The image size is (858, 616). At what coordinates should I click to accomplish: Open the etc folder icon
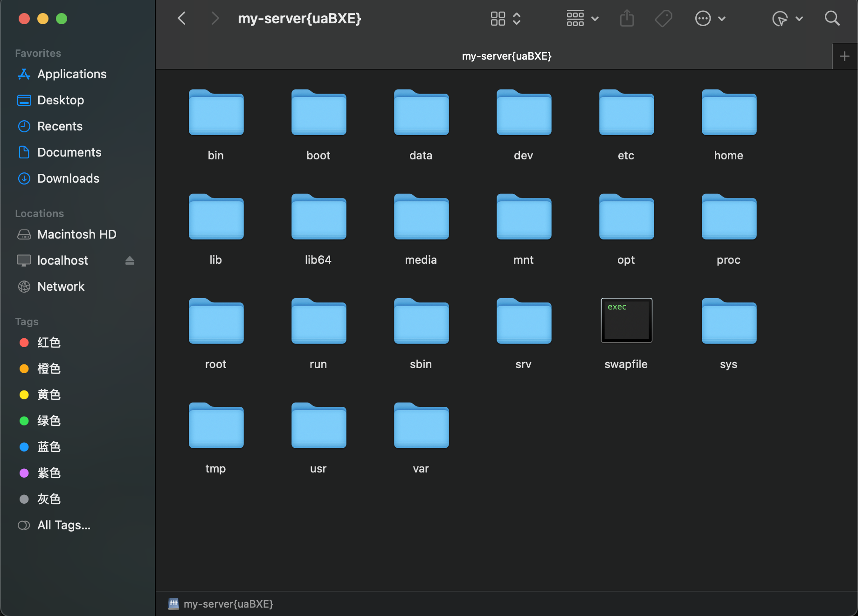(626, 113)
